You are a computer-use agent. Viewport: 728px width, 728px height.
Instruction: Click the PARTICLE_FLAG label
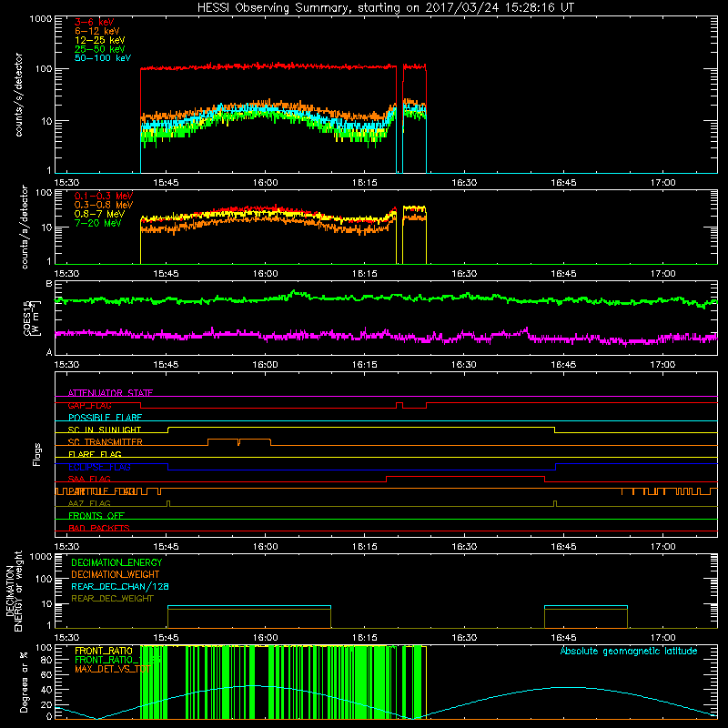click(x=102, y=490)
